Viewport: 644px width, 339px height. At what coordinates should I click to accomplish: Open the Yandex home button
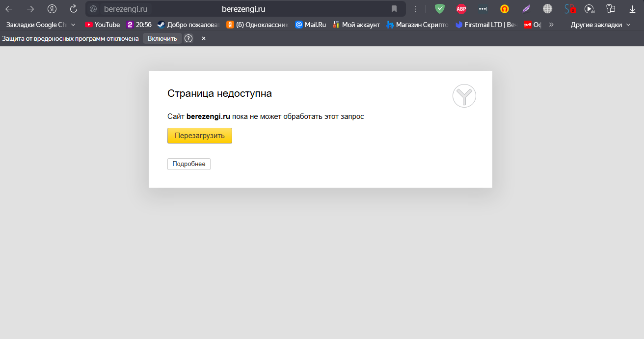click(52, 9)
